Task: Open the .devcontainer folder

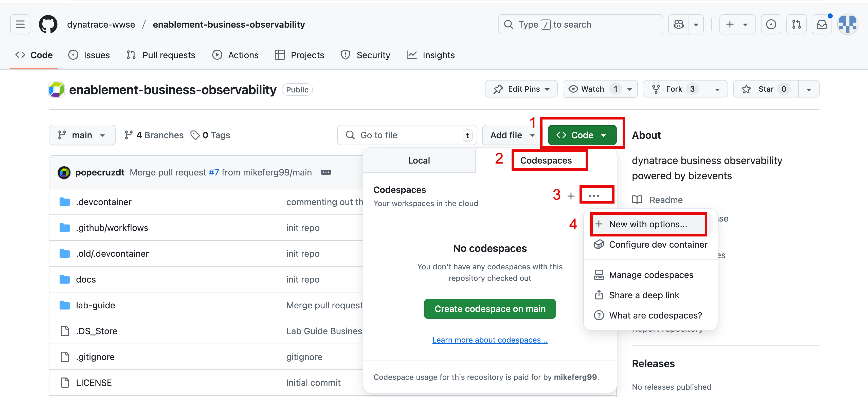Action: pyautogui.click(x=104, y=202)
